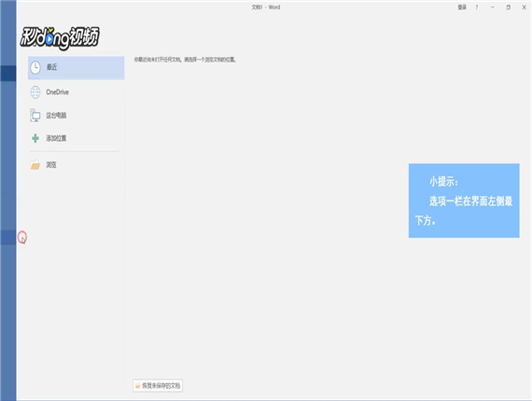Choose 这台电脑 (This PC) location

pyautogui.click(x=76, y=116)
